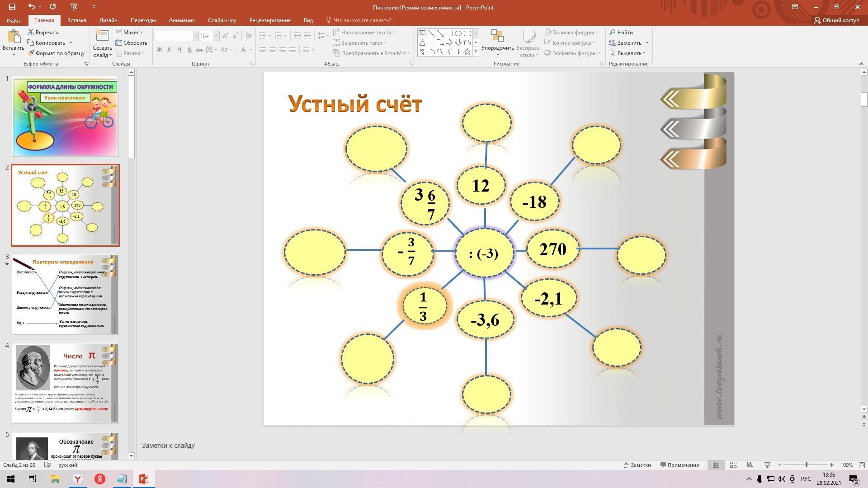Toggle Заметки notes pane in status bar
The width and height of the screenshot is (868, 488).
(637, 465)
